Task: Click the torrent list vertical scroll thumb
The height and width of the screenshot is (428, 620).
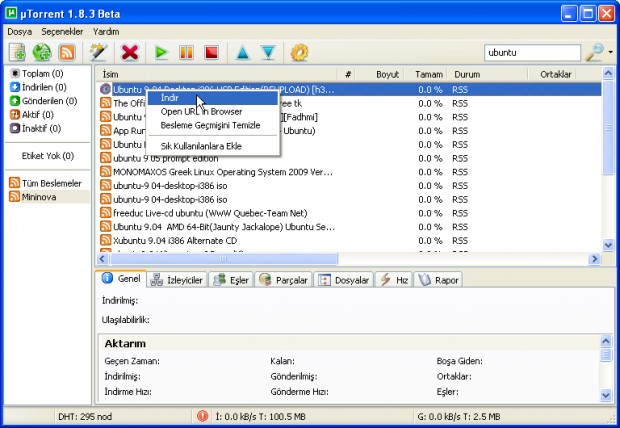Action: tap(608, 127)
